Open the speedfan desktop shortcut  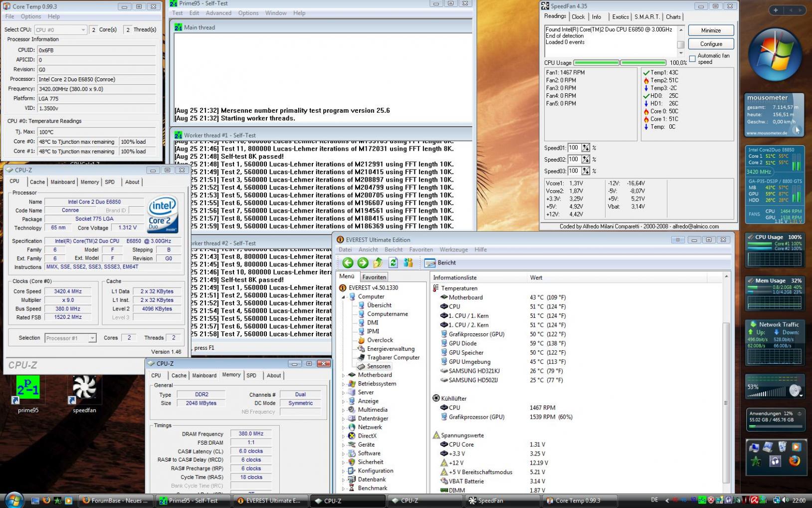point(84,394)
